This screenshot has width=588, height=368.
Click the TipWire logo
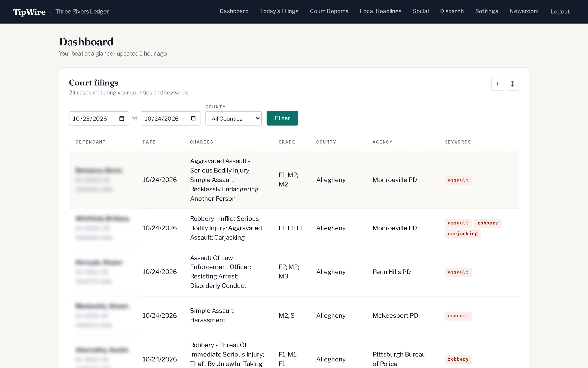(x=29, y=12)
